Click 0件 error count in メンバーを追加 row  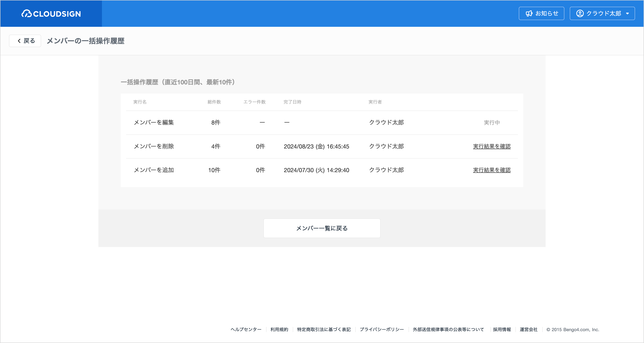[x=261, y=170]
